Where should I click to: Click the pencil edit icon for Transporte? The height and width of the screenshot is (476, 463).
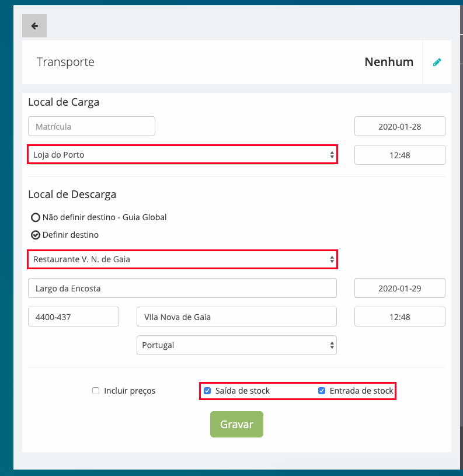point(437,62)
